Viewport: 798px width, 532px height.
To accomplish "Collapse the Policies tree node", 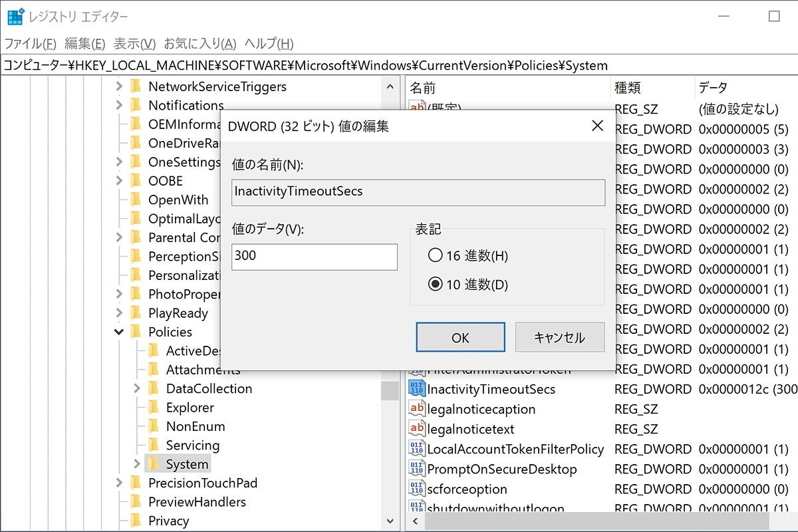I will pyautogui.click(x=119, y=332).
